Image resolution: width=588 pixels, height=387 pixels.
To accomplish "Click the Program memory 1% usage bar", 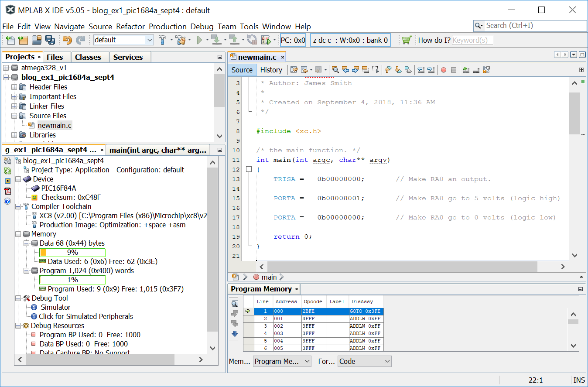I will point(72,280).
